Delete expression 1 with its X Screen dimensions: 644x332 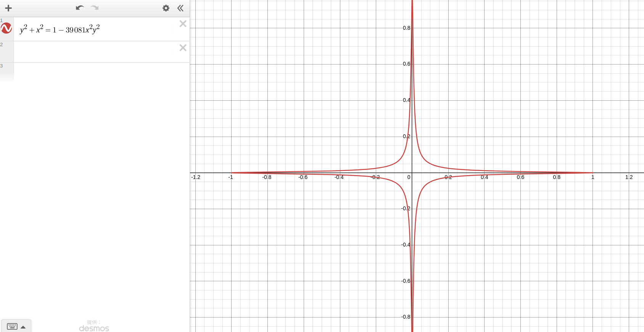[x=183, y=24]
